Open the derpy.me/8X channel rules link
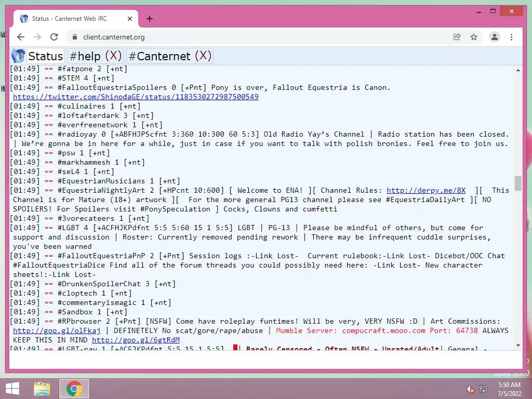The height and width of the screenshot is (399, 532). (426, 190)
